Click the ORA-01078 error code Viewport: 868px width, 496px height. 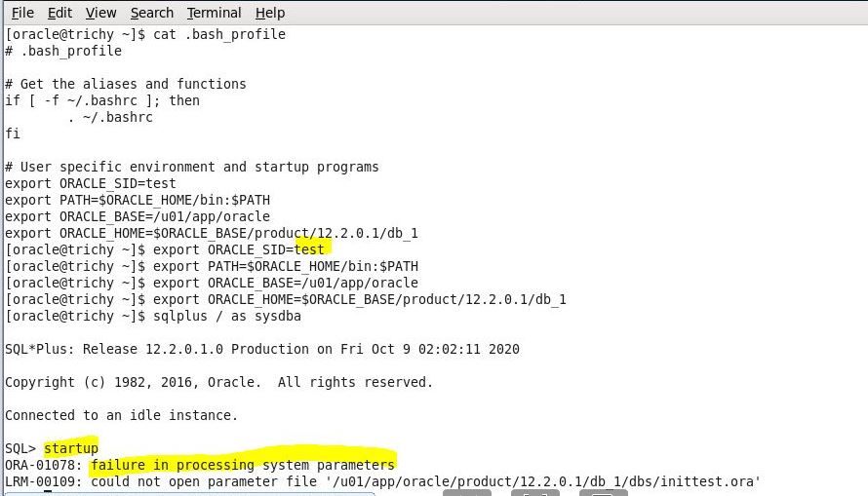(x=39, y=465)
